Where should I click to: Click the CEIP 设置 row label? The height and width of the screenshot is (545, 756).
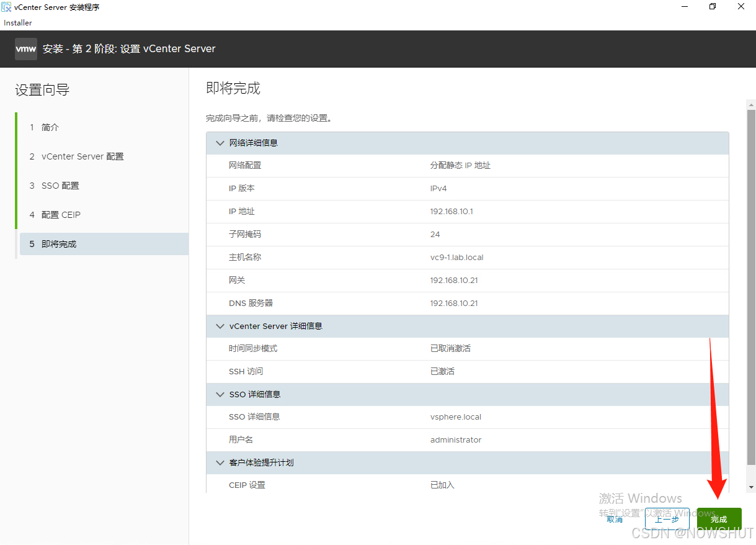(247, 485)
